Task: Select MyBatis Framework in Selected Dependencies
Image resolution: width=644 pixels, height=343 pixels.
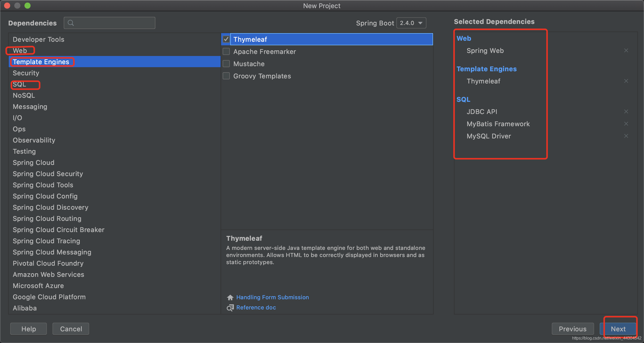Action: tap(498, 124)
